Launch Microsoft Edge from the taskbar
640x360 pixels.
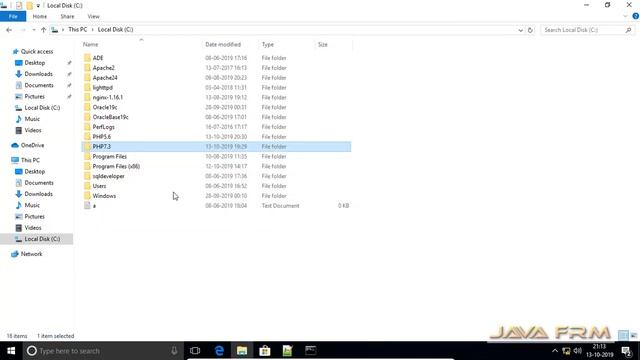[219, 351]
